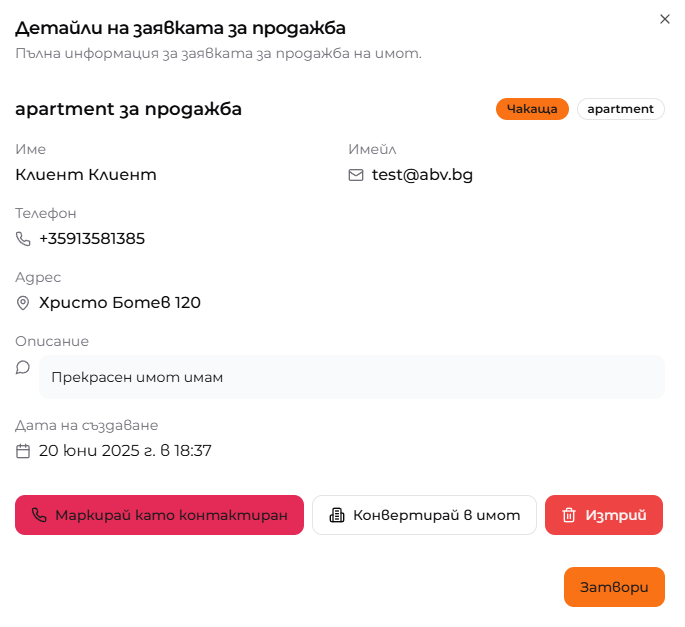Mark the request as contacted
685x627 pixels.
tap(159, 515)
